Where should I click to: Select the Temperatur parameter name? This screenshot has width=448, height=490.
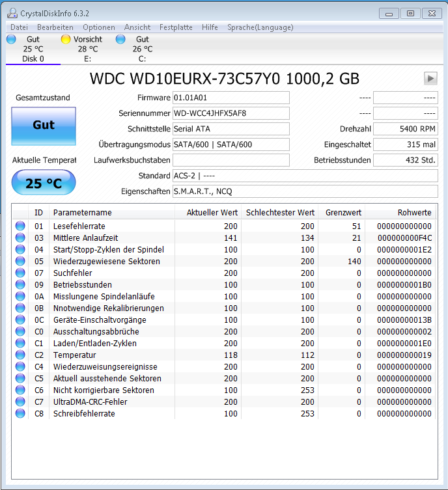pyautogui.click(x=74, y=355)
